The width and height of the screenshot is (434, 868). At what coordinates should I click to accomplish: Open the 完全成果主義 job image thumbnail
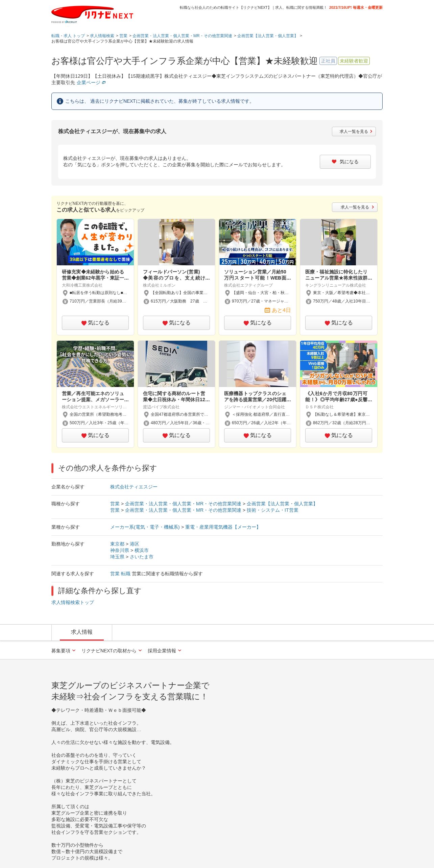tap(258, 242)
